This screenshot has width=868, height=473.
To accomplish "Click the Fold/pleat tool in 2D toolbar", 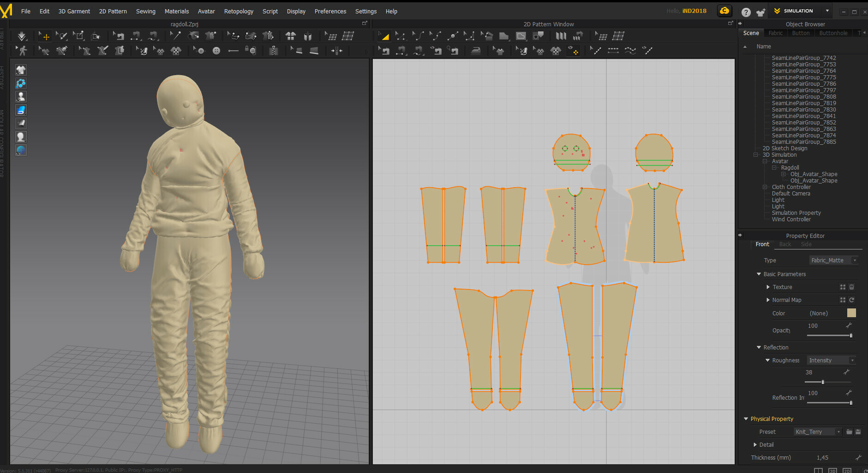I will click(561, 36).
